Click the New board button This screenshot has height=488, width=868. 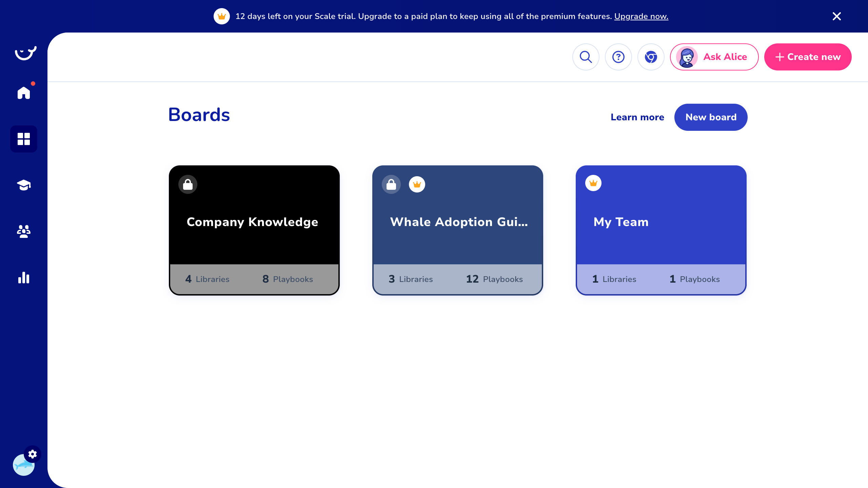click(711, 117)
